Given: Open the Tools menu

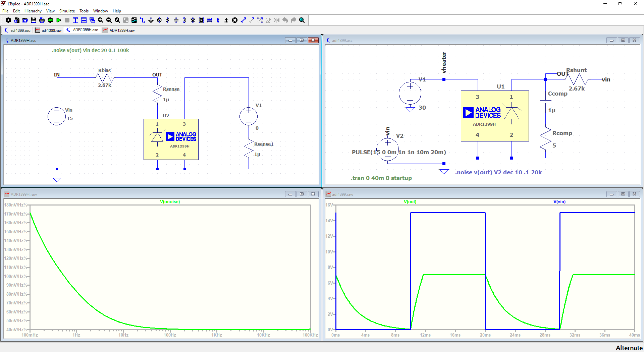Looking at the screenshot, I should [84, 11].
